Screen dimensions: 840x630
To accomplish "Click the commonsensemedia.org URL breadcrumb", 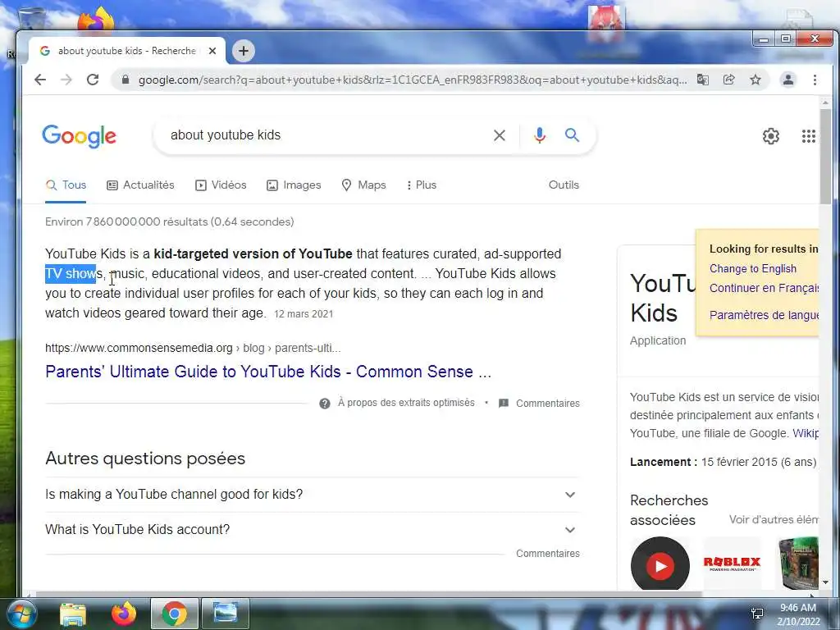I will (193, 348).
